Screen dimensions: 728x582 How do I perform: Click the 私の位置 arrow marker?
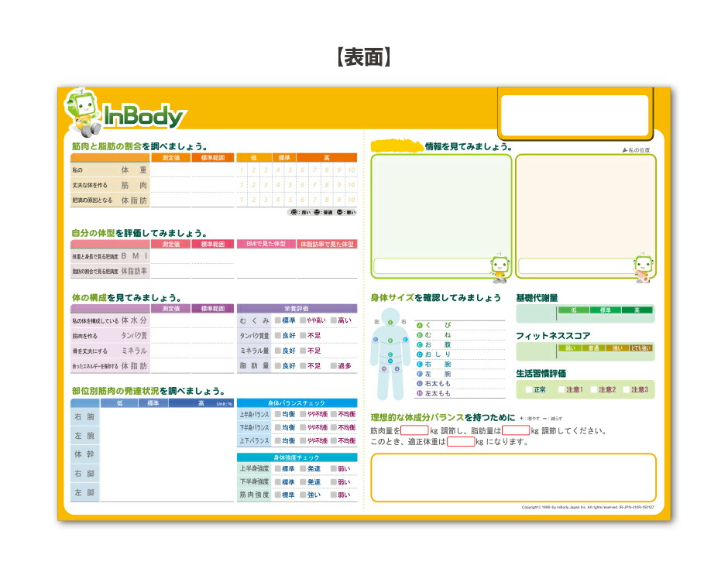pos(624,150)
